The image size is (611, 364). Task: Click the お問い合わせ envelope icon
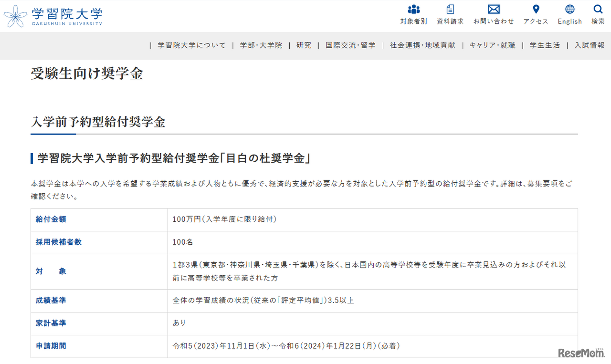point(493,9)
